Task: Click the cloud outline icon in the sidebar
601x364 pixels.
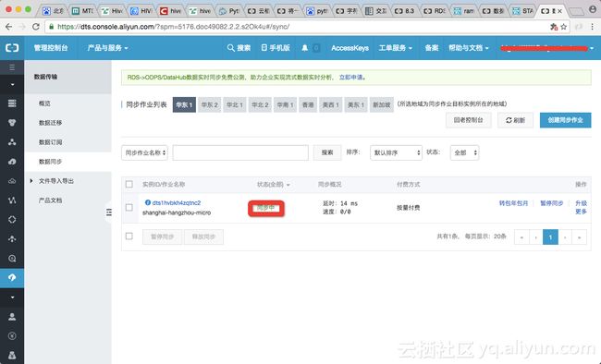Action: [x=12, y=181]
